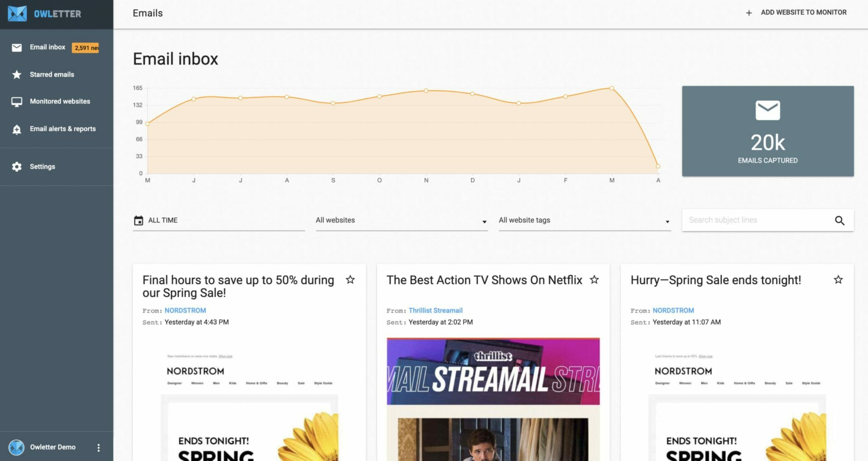Click the Emails title in top bar
This screenshot has width=868, height=461.
tap(148, 13)
